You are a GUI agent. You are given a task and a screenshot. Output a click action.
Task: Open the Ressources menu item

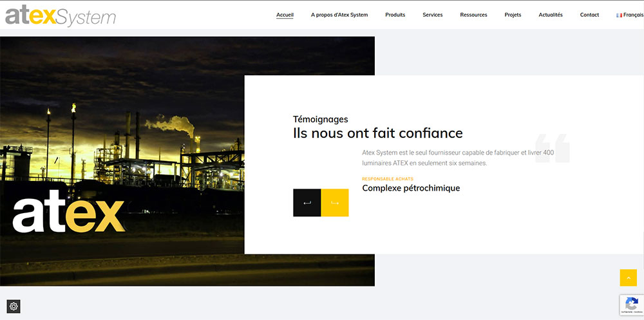473,15
